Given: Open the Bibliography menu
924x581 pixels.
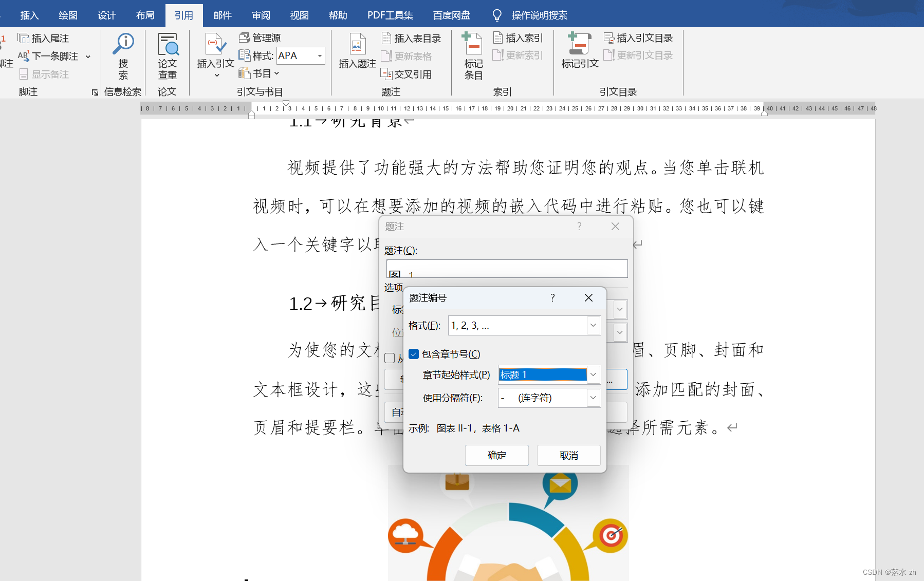Looking at the screenshot, I should point(259,73).
